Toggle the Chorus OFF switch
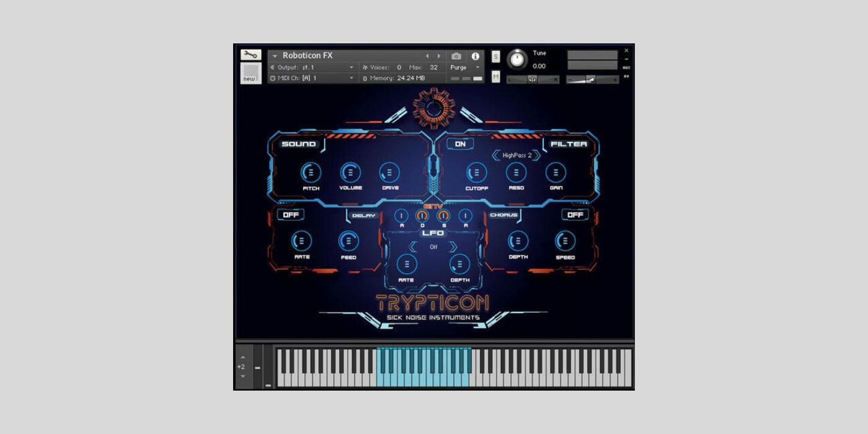This screenshot has width=868, height=434. (x=575, y=215)
